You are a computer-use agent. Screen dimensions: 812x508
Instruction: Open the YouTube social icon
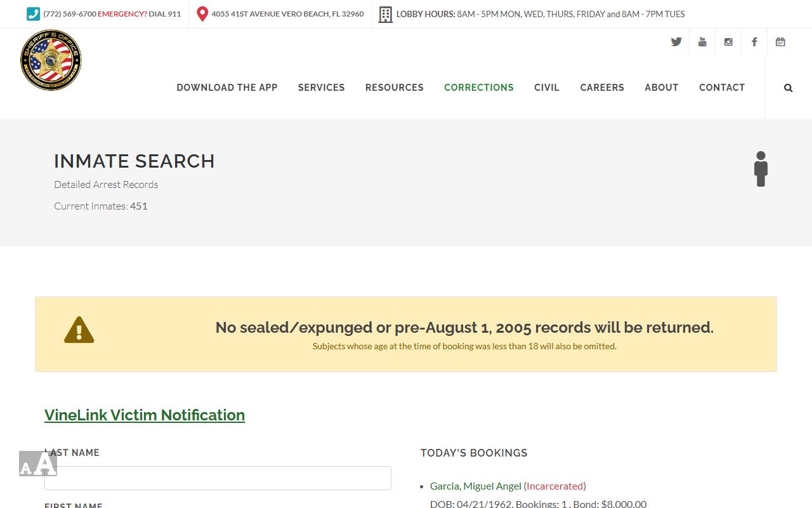tap(702, 42)
